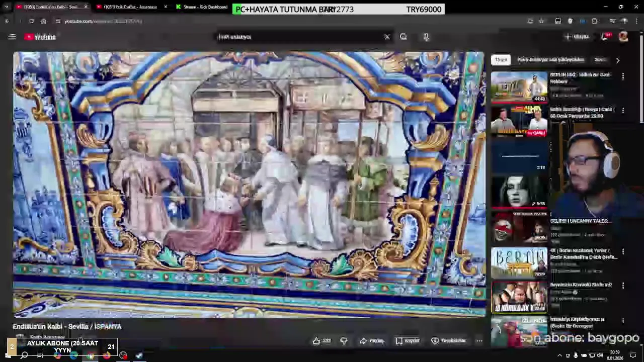Open the 2:18 dark blue video thumbnail
644x362 pixels.
point(519,156)
